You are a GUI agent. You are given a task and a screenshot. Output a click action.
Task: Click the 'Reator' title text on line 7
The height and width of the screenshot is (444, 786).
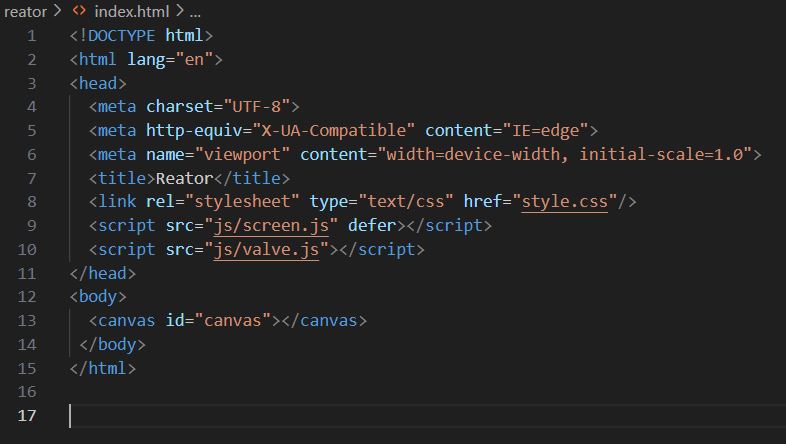pyautogui.click(x=184, y=178)
